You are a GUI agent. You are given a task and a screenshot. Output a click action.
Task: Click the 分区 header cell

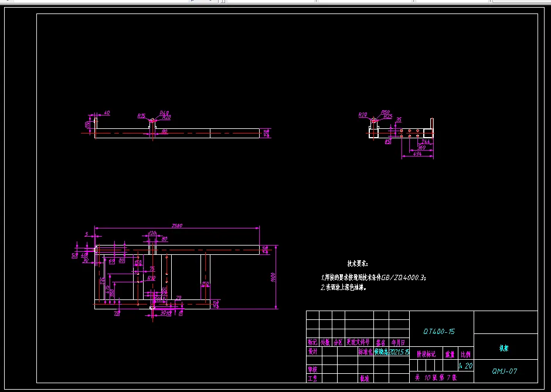pyautogui.click(x=338, y=342)
